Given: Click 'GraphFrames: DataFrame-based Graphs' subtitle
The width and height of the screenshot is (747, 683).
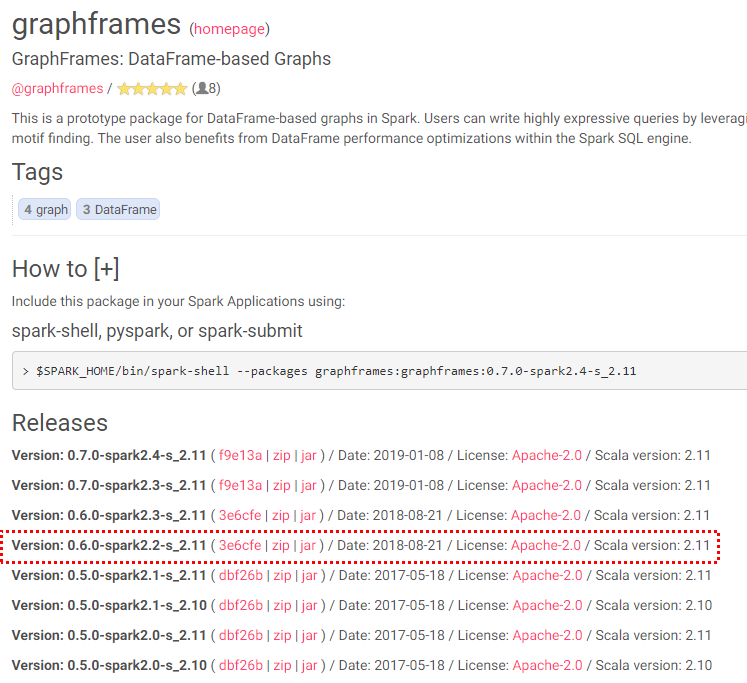Looking at the screenshot, I should click(x=171, y=59).
